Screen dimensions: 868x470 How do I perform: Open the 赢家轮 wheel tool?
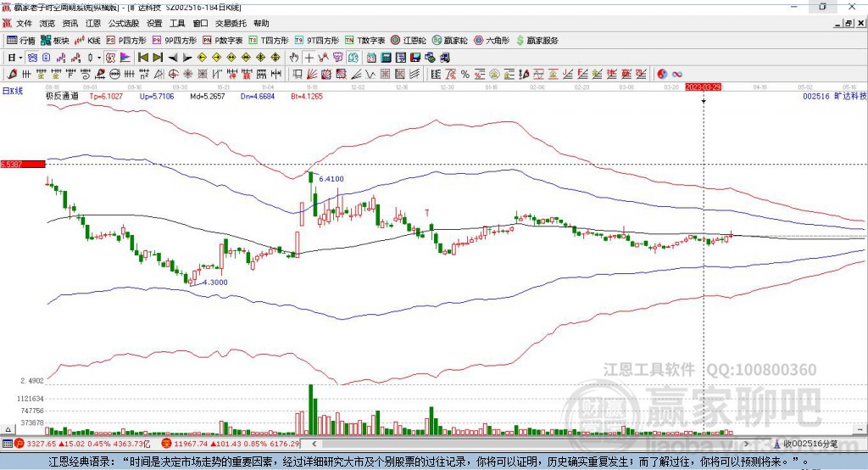coord(449,41)
